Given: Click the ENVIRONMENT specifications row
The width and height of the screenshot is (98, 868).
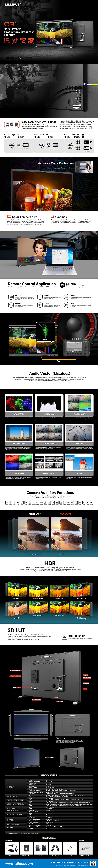Looking at the screenshot, I should coord(49,824).
